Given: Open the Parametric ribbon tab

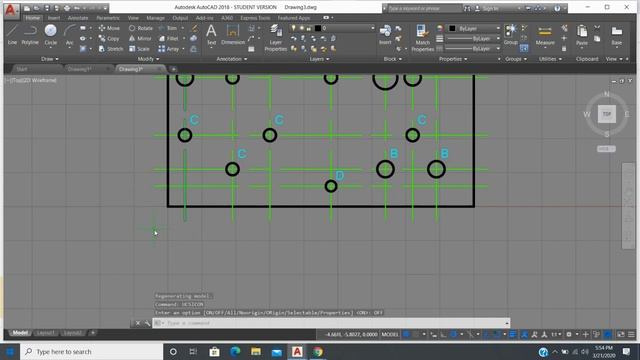Looking at the screenshot, I should click(108, 18).
